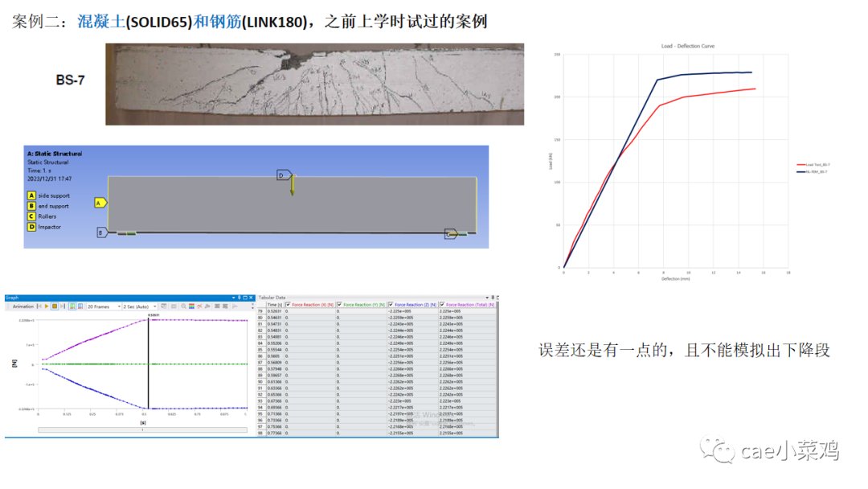
Task: Click the result color scheme grid icon
Action: coord(191,306)
